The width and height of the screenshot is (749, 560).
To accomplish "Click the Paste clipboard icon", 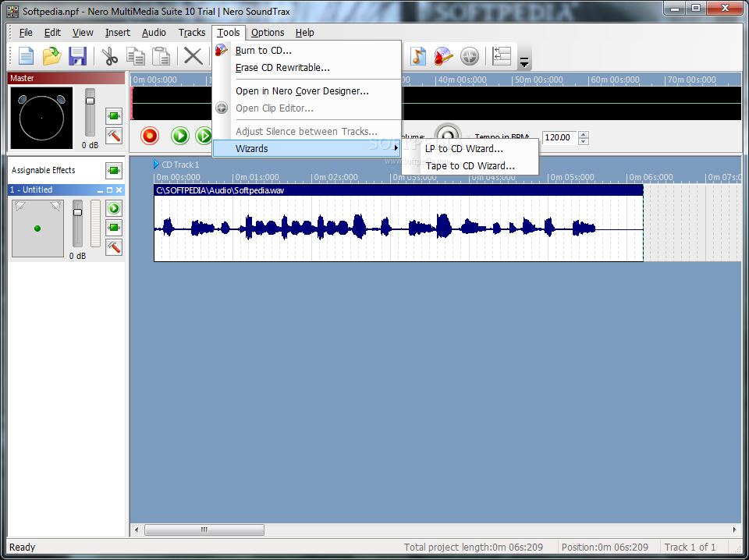I will [x=162, y=56].
